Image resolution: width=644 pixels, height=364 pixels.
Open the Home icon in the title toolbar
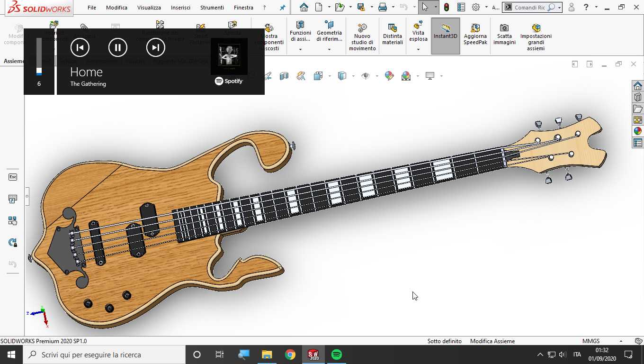point(304,7)
